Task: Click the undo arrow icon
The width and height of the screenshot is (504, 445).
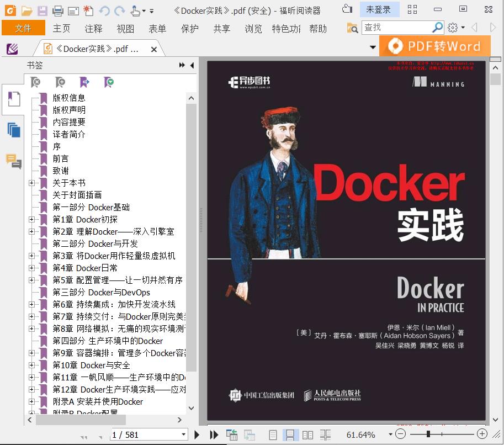Action: coord(104,11)
